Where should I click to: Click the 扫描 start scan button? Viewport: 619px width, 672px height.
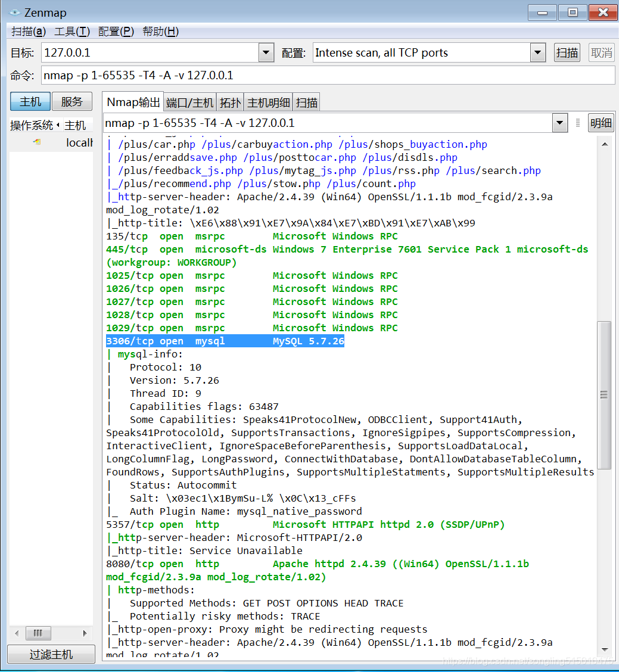coord(567,52)
